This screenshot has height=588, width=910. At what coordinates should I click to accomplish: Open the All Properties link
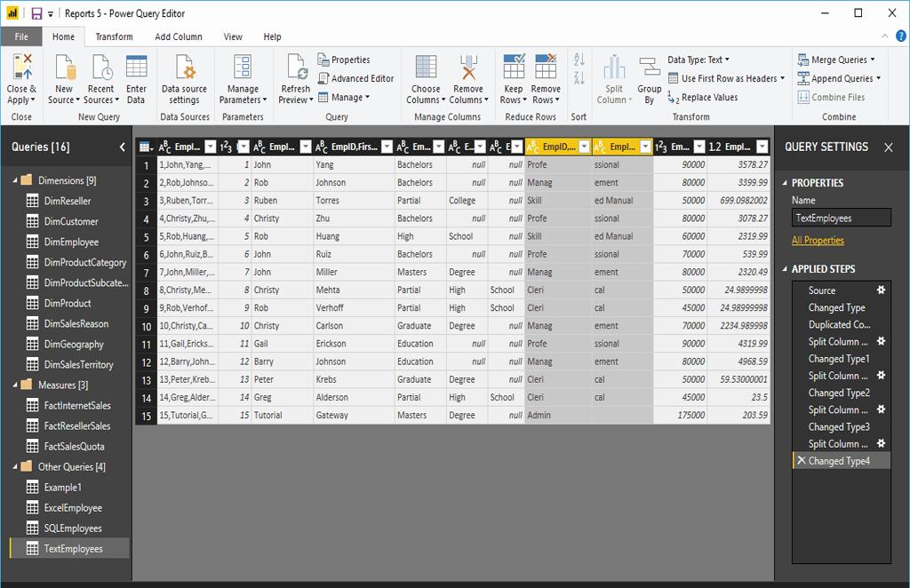818,240
